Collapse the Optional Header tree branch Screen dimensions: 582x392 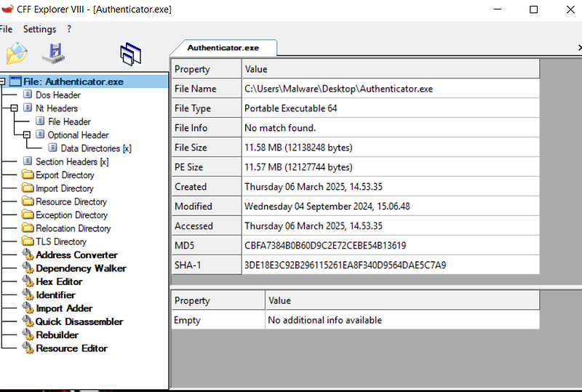click(x=27, y=135)
